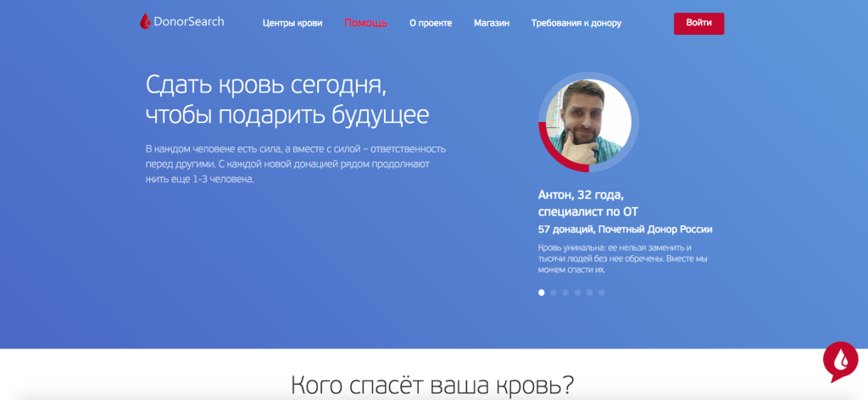Screen dimensions: 868x400
Task: Click the DonorSearch blood drop logo
Action: click(x=145, y=22)
